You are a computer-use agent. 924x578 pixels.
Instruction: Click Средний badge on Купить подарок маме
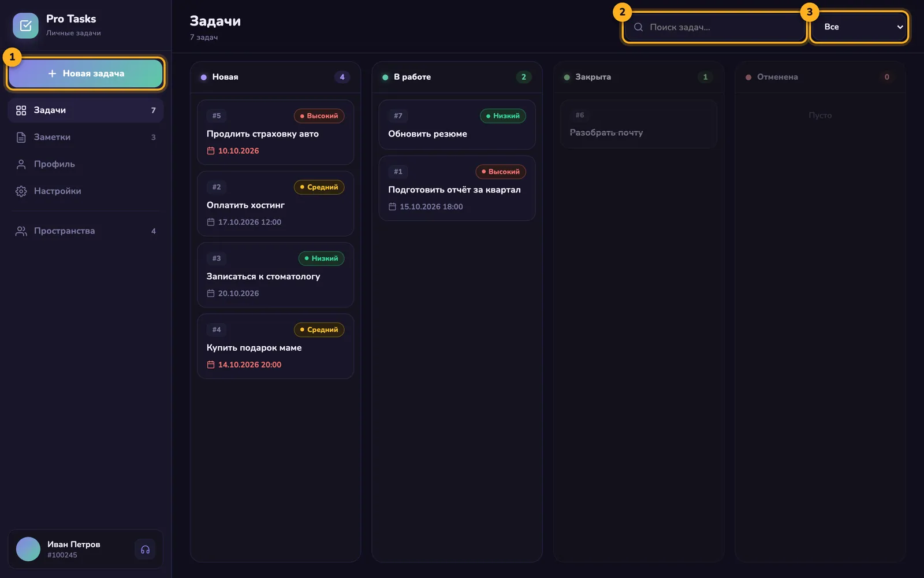[x=319, y=329]
